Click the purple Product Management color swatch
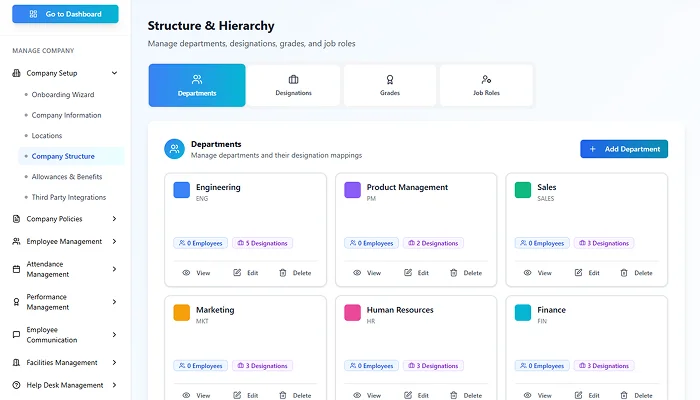 pyautogui.click(x=352, y=190)
